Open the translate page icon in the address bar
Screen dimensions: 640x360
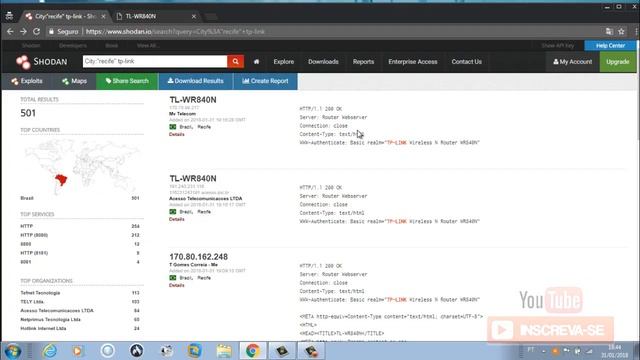coord(609,31)
